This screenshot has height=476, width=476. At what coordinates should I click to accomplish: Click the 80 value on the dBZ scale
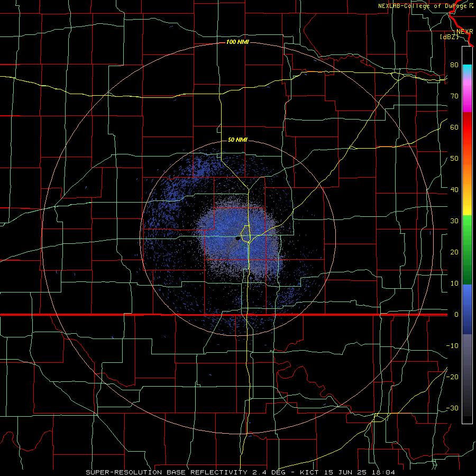454,65
